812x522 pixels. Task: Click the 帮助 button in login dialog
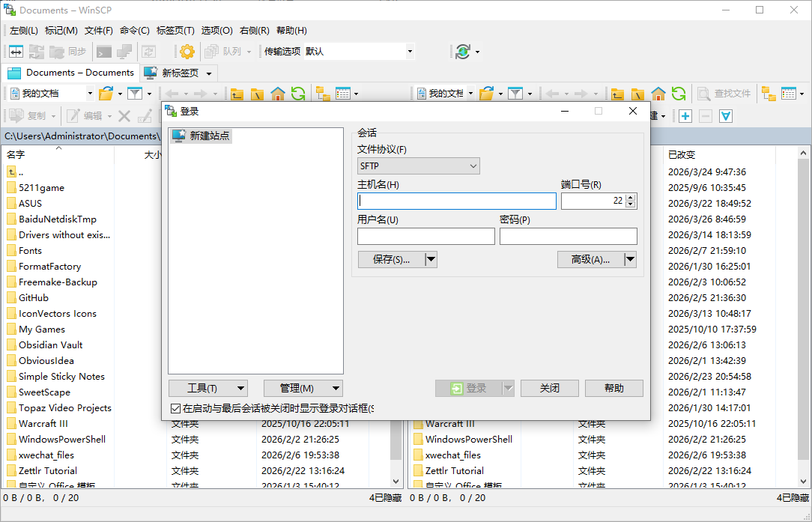click(613, 388)
